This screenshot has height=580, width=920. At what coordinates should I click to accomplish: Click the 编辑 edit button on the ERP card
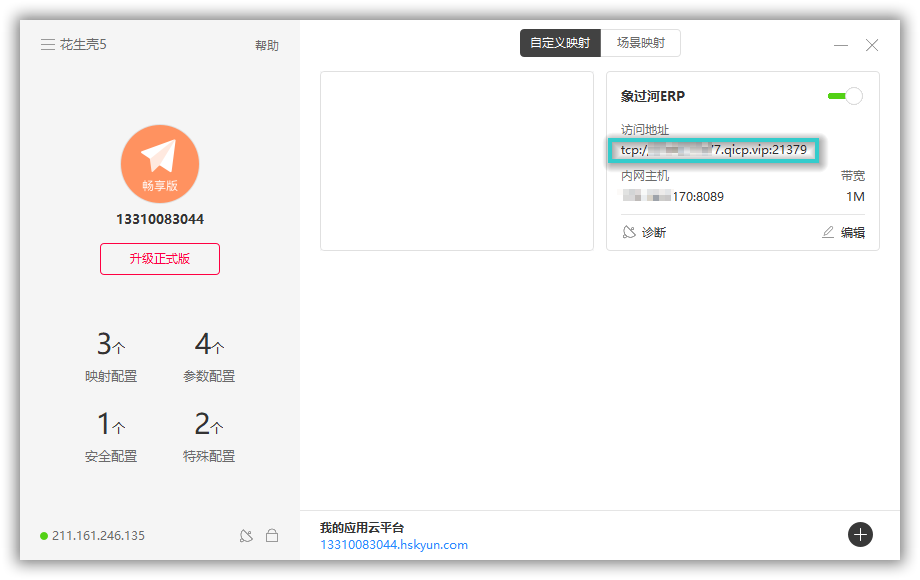tap(843, 232)
